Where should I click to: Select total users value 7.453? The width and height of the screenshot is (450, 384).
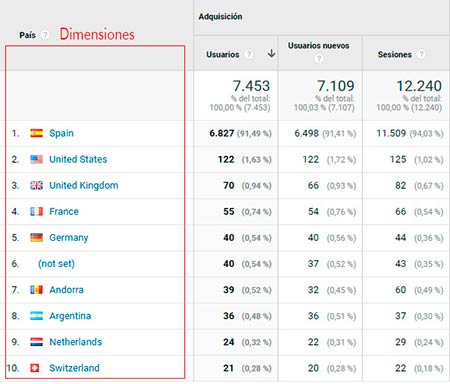(251, 86)
